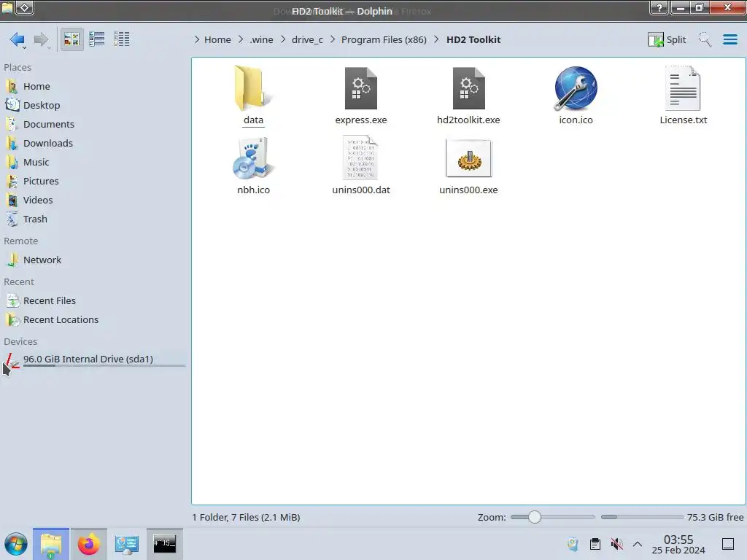
Task: Click the tray icon left of clipboard
Action: [573, 544]
